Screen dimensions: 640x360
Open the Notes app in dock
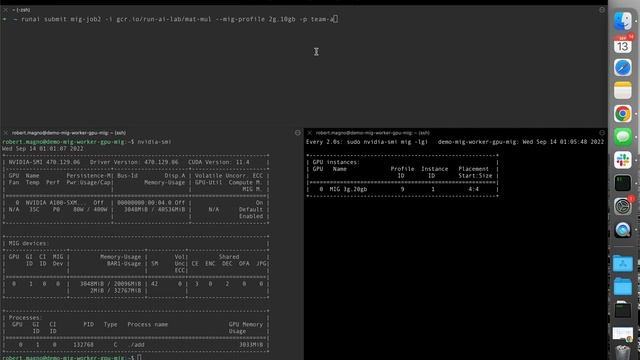pos(622,90)
